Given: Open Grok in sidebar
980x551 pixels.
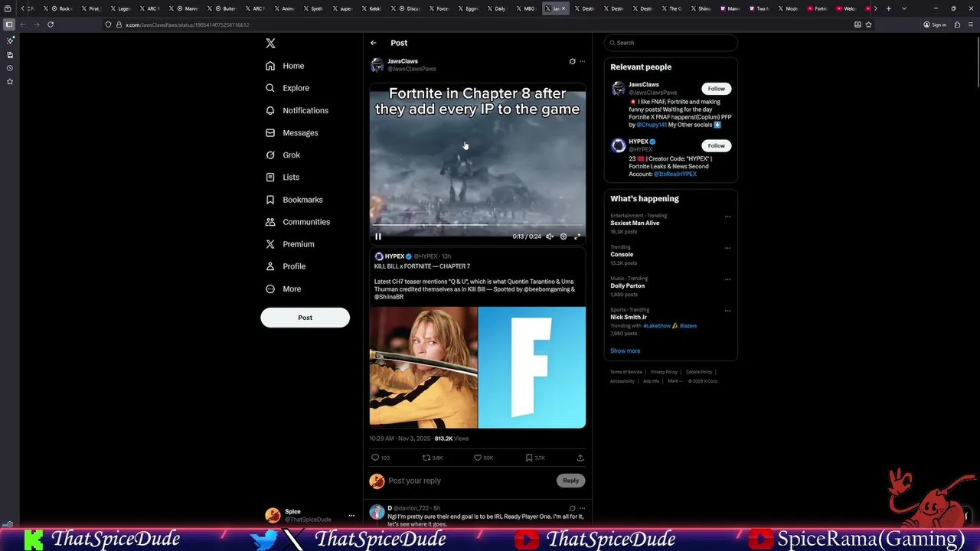Looking at the screenshot, I should (283, 155).
